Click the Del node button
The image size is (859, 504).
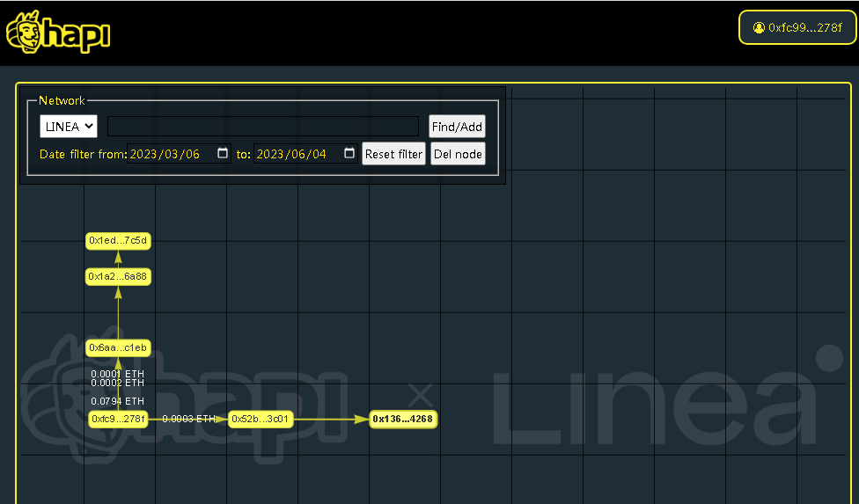[x=458, y=154]
